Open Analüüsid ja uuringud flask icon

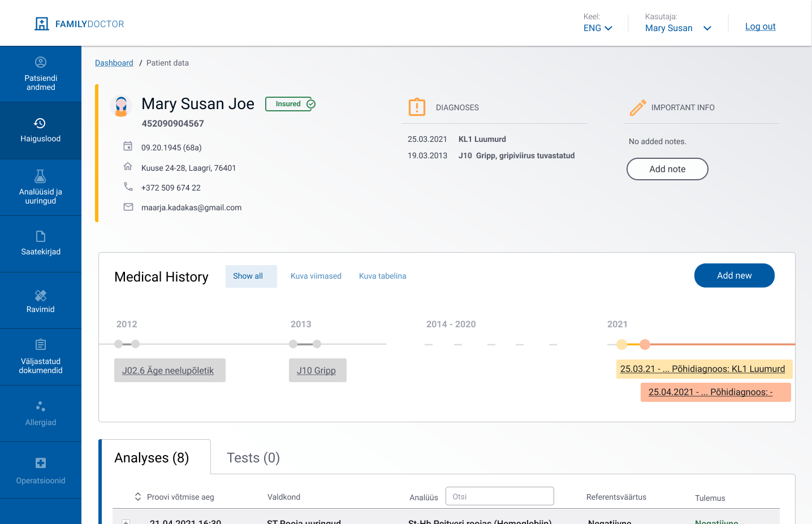point(40,176)
